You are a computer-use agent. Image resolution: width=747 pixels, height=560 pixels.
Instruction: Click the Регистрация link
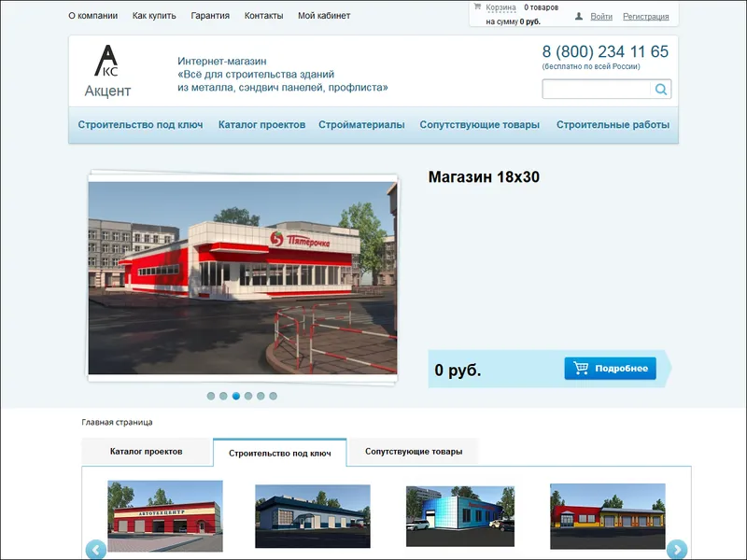(645, 17)
